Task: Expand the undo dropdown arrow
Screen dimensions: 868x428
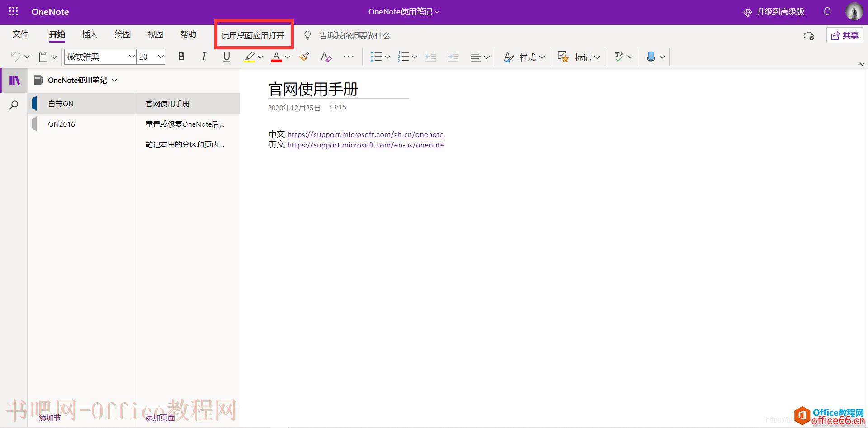Action: tap(27, 57)
